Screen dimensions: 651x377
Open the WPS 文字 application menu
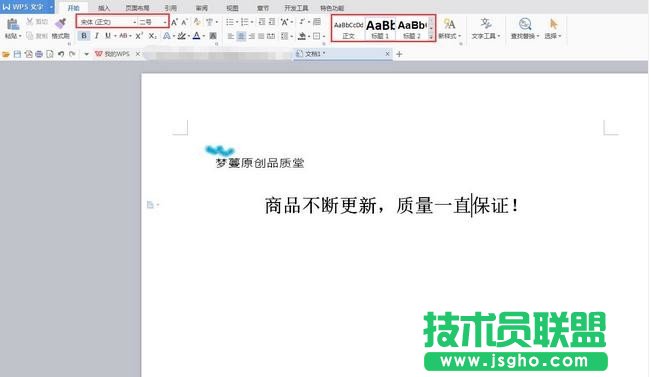(x=27, y=7)
